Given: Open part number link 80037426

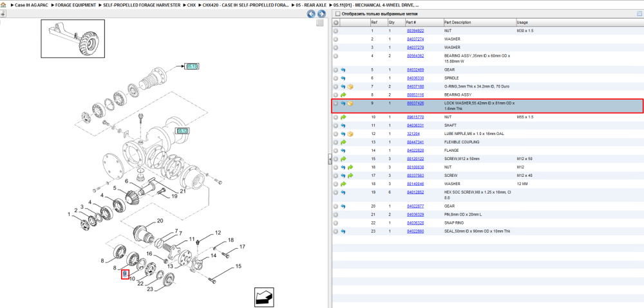Looking at the screenshot, I should point(415,104).
